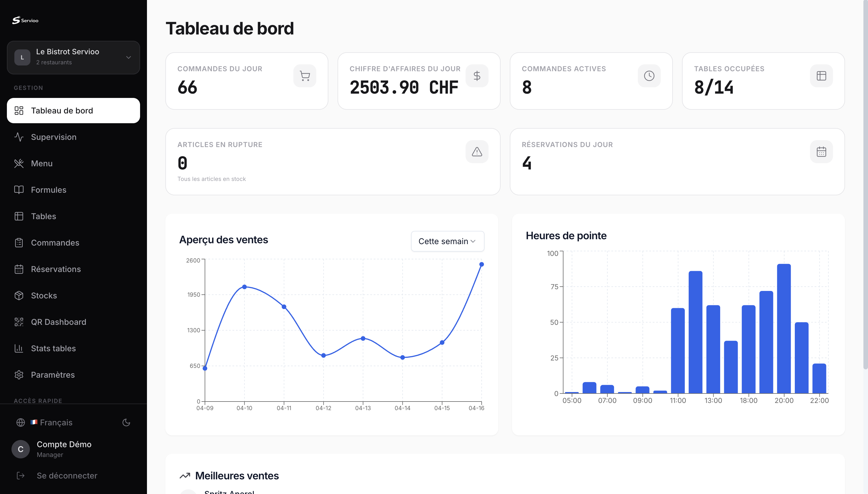Click the clock icon on Commandes actives

pos(649,76)
